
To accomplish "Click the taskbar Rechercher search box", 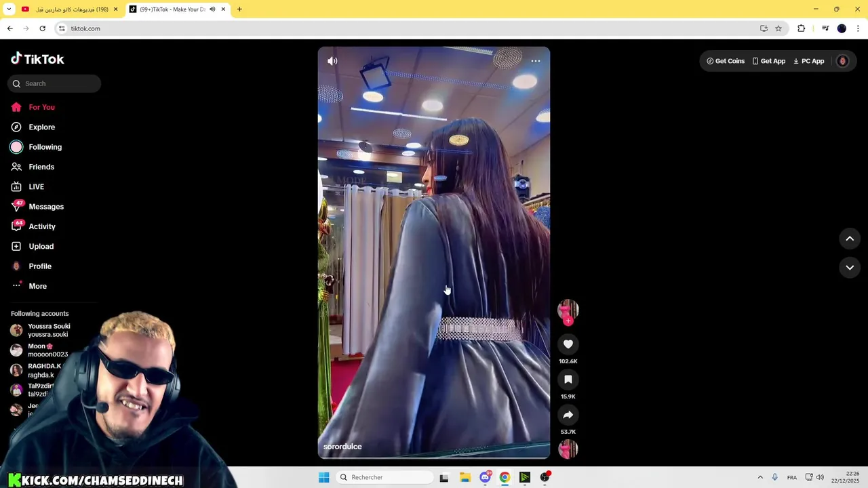I will tap(384, 477).
